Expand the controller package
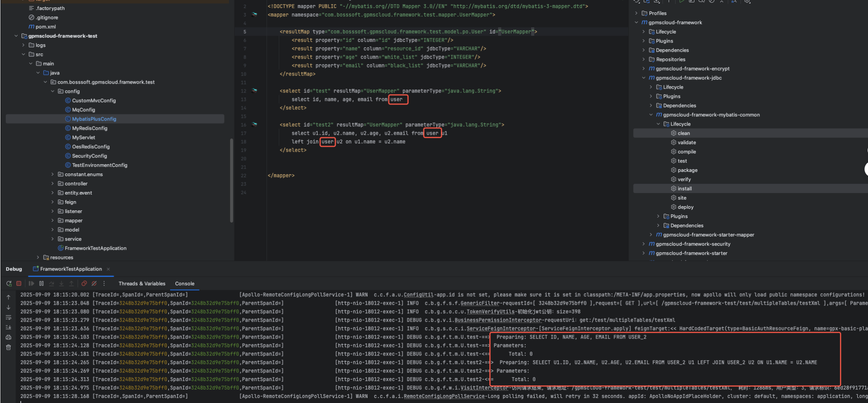Image resolution: width=868 pixels, height=403 pixels. click(53, 184)
